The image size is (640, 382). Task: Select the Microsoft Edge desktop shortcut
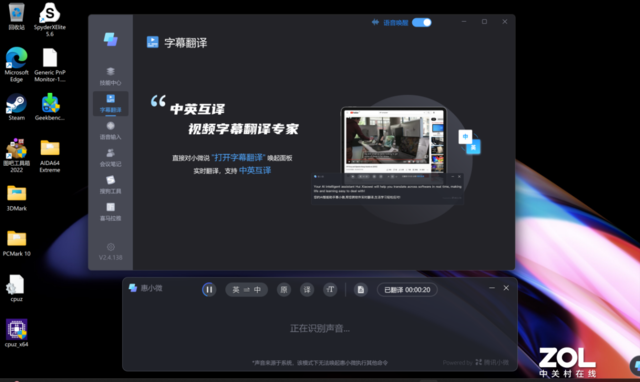(16, 64)
